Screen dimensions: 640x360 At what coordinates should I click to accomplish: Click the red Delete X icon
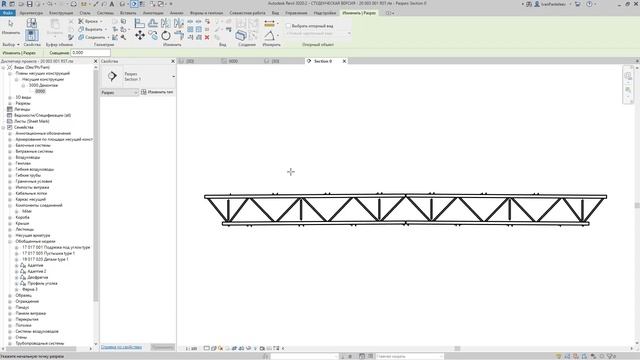pyautogui.click(x=207, y=37)
